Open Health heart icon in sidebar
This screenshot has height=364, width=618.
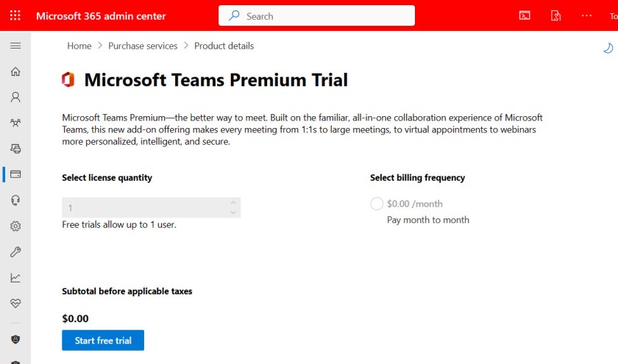(x=15, y=303)
